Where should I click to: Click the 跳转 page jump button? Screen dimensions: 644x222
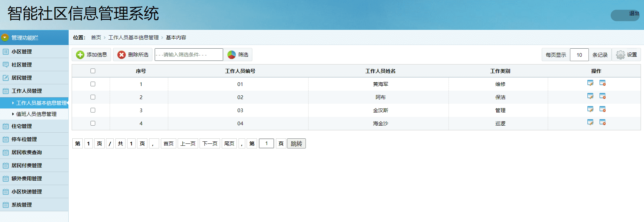pos(296,144)
